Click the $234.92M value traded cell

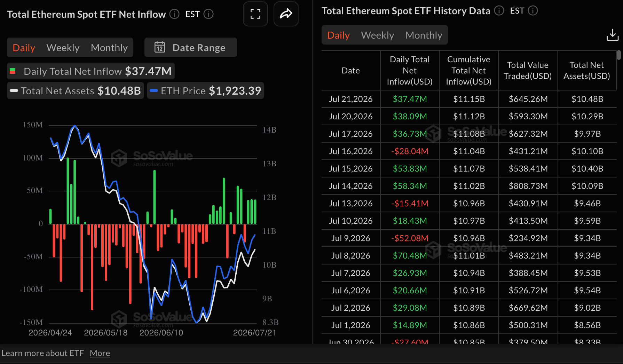(x=528, y=238)
